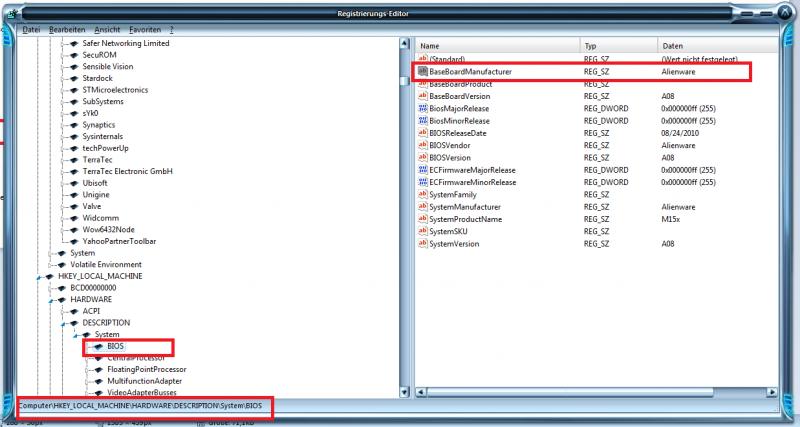Select the MultifunctionAdapter key

point(144,381)
